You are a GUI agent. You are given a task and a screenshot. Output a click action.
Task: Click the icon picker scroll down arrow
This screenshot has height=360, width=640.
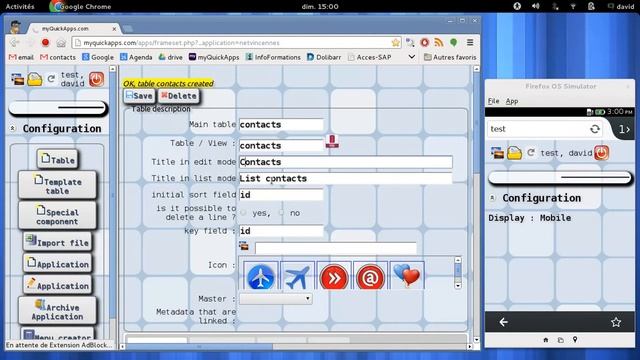click(458, 285)
